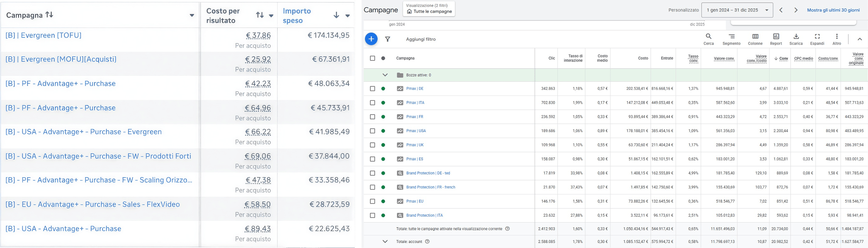
Task: Toggle the select-all checkbox in Campagna header
Action: click(373, 58)
